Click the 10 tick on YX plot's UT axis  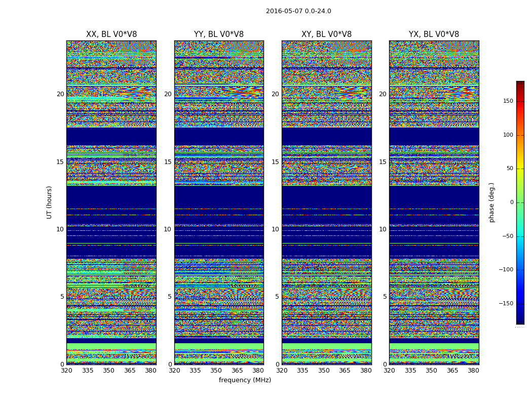(x=383, y=229)
